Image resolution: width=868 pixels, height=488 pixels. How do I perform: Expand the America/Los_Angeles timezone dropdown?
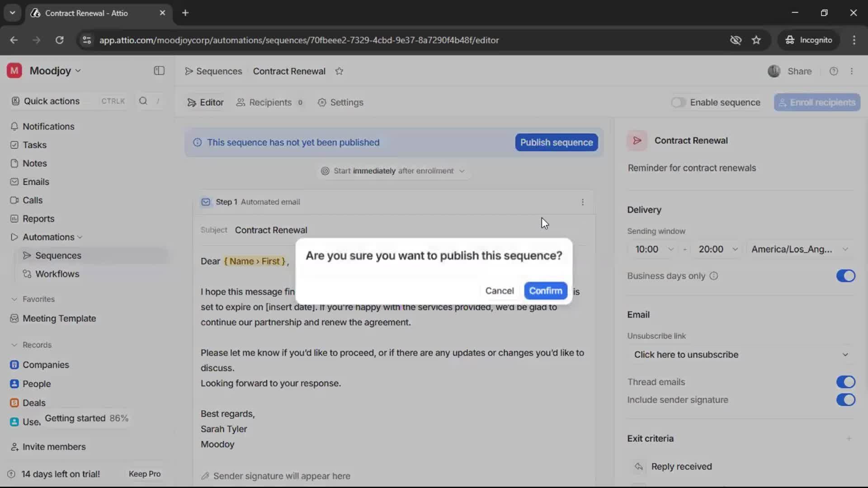(799, 249)
